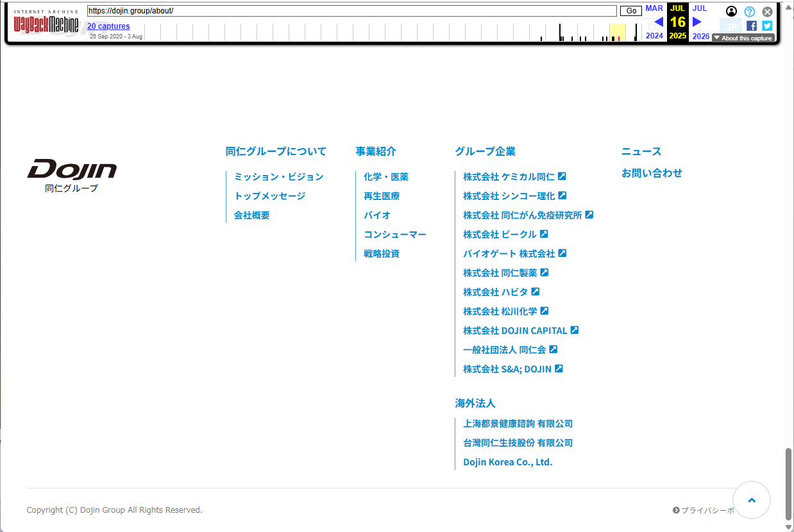Open バイオ business link

377,215
